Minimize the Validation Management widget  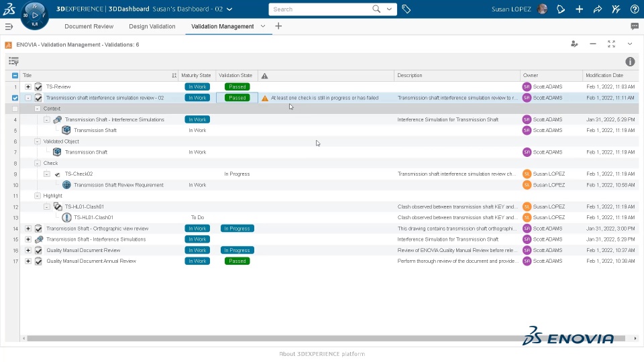[x=592, y=44]
